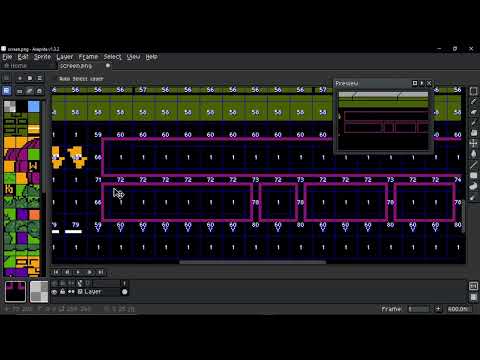
Task: Toggle all layers lock in timeline header
Action: tap(63, 283)
